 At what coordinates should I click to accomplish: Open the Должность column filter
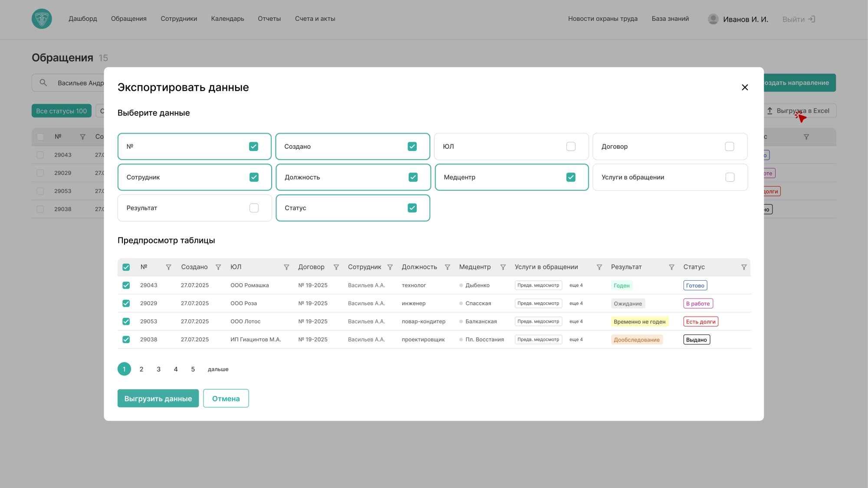click(447, 267)
